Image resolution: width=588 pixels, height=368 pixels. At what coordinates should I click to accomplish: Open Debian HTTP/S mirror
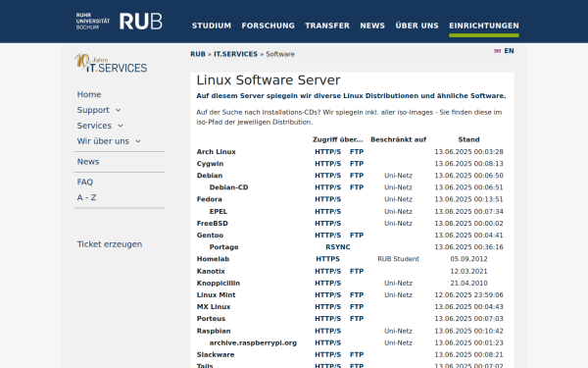coord(327,176)
